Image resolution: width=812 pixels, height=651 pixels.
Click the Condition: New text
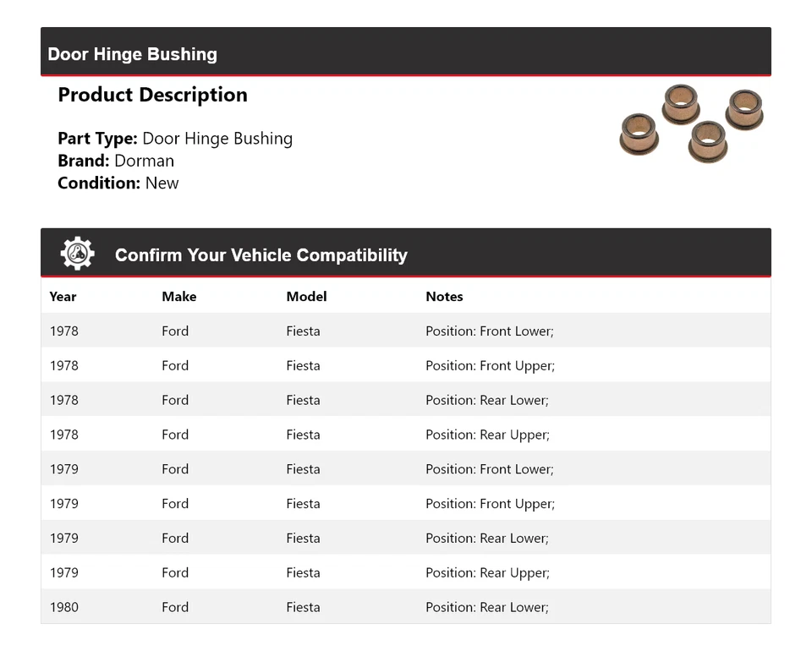point(118,183)
